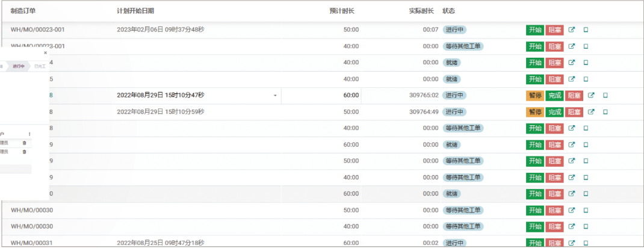Viewport: 644px width, 248px height.
Task: Click 暂停 button for 309765:02 row
Action: [534, 95]
